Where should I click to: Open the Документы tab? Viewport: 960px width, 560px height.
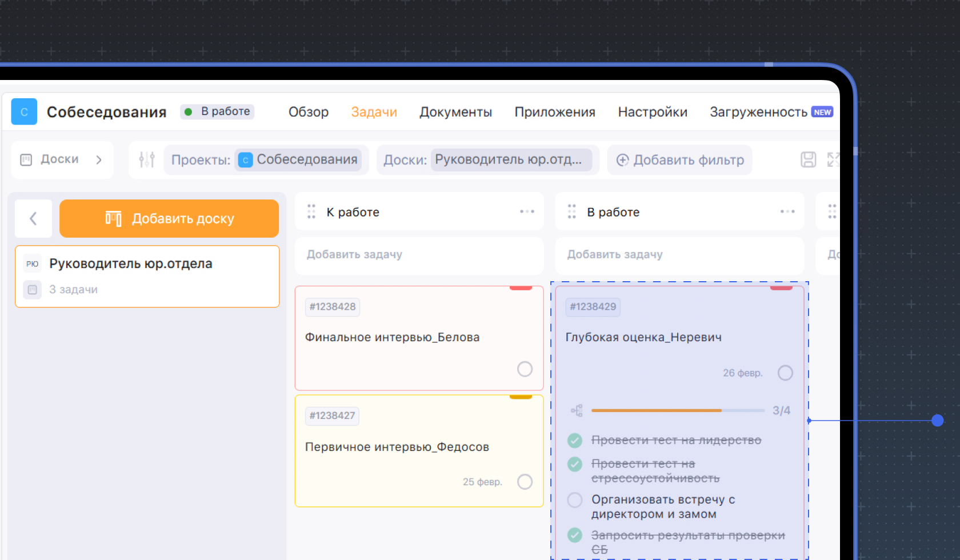tap(455, 112)
